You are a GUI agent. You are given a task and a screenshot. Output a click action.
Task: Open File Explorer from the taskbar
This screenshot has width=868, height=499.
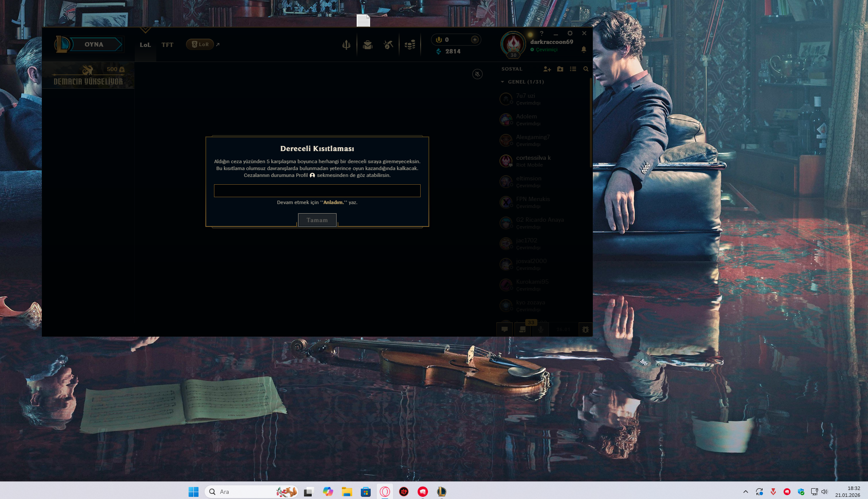(x=347, y=492)
